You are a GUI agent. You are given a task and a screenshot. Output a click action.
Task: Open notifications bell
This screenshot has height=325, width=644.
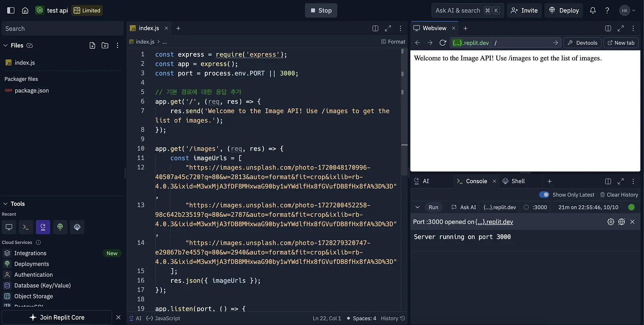pos(593,10)
